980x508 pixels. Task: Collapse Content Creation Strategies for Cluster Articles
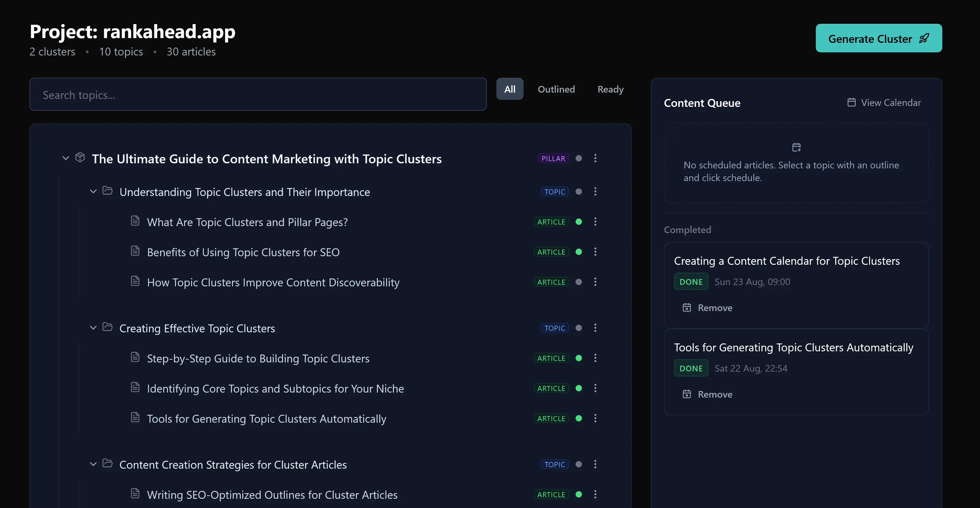pos(93,464)
